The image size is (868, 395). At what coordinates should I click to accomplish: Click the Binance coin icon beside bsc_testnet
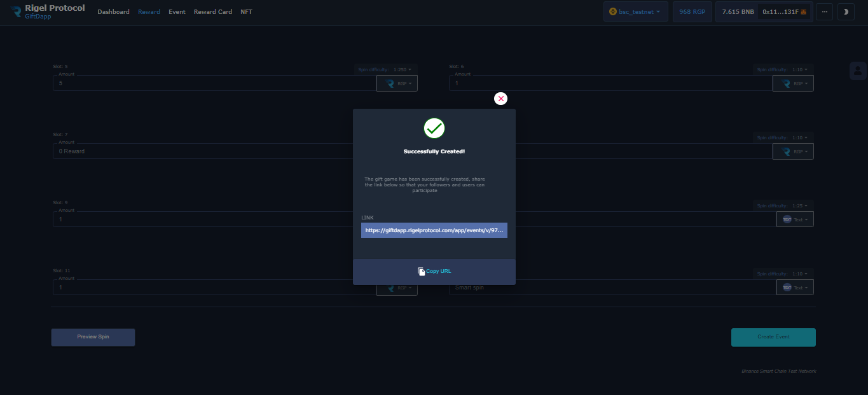coord(613,11)
